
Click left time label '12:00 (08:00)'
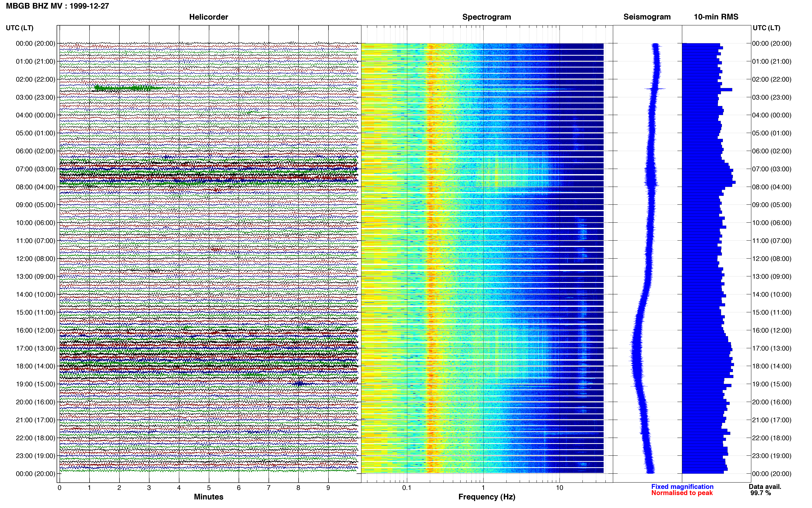coord(36,259)
